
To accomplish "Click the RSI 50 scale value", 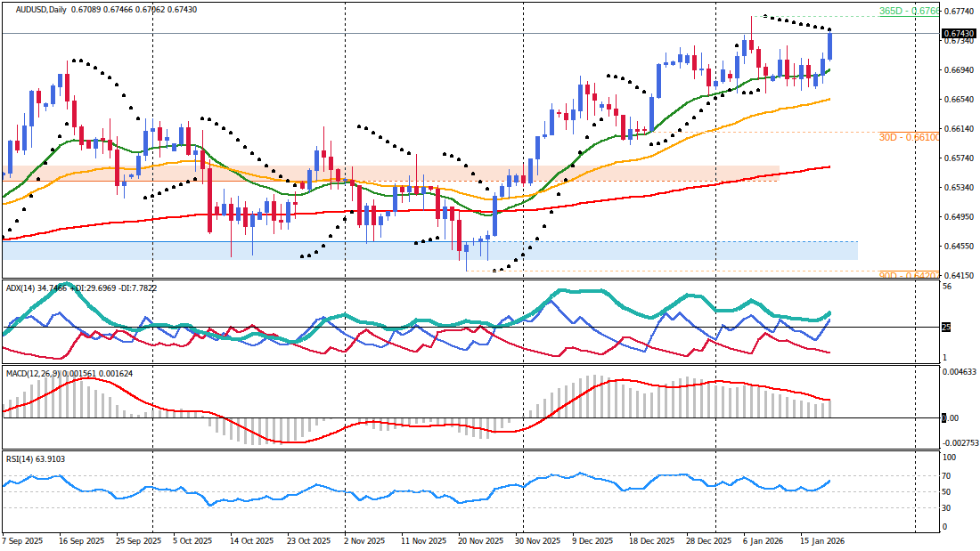I will click(946, 492).
